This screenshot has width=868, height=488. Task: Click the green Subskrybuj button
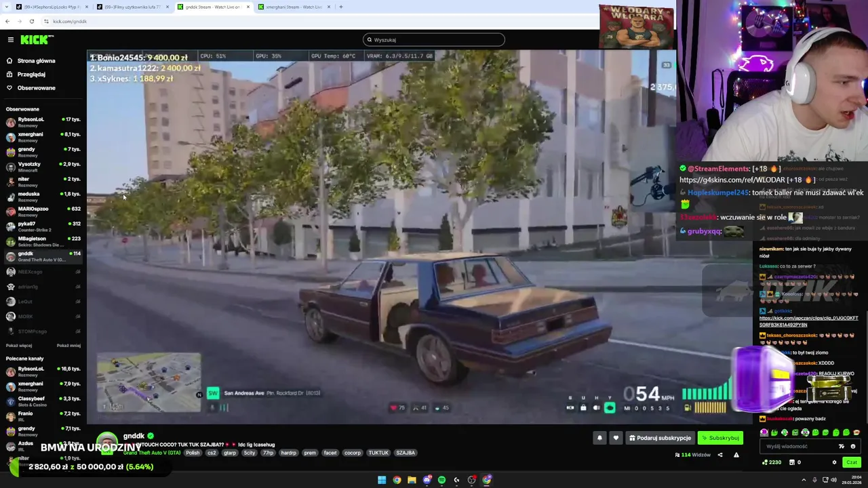(x=720, y=438)
